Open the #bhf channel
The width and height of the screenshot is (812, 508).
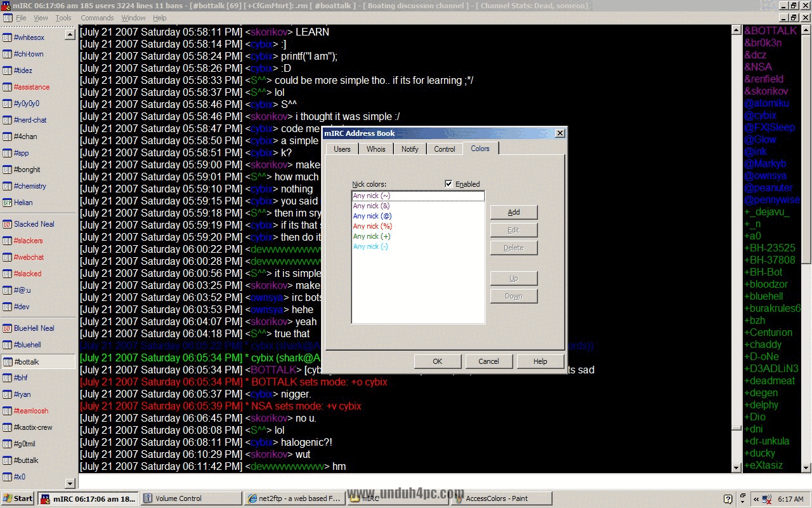point(38,378)
